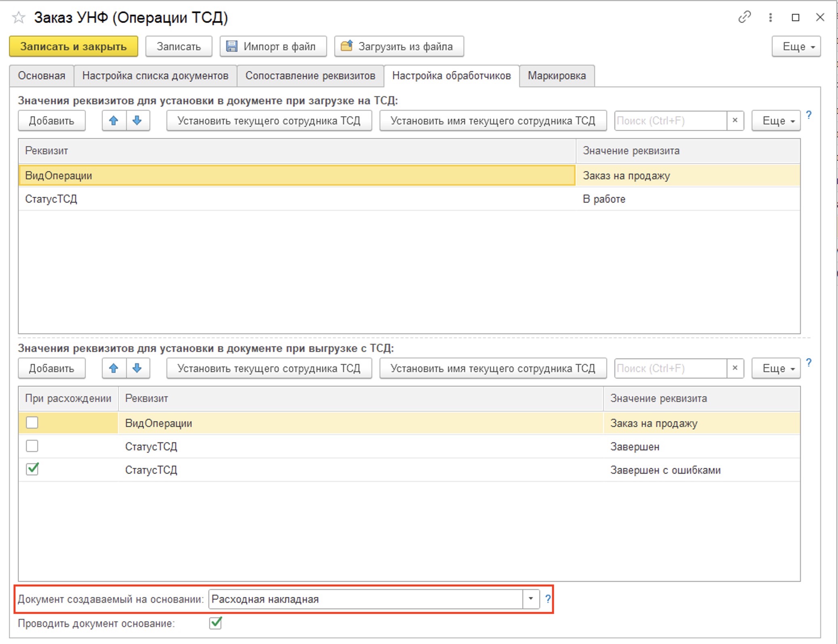Click Записать и закрыть button
838x644 pixels.
73,46
